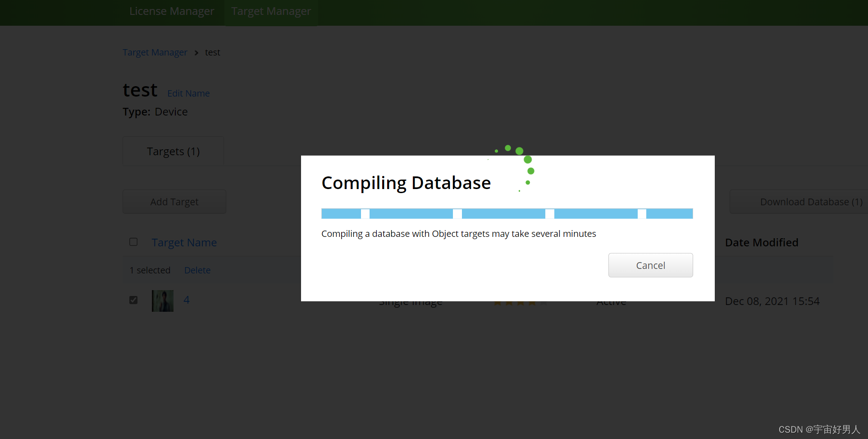Click the date Dec 08, 2021 15:54
This screenshot has height=439, width=868.
[x=772, y=301]
